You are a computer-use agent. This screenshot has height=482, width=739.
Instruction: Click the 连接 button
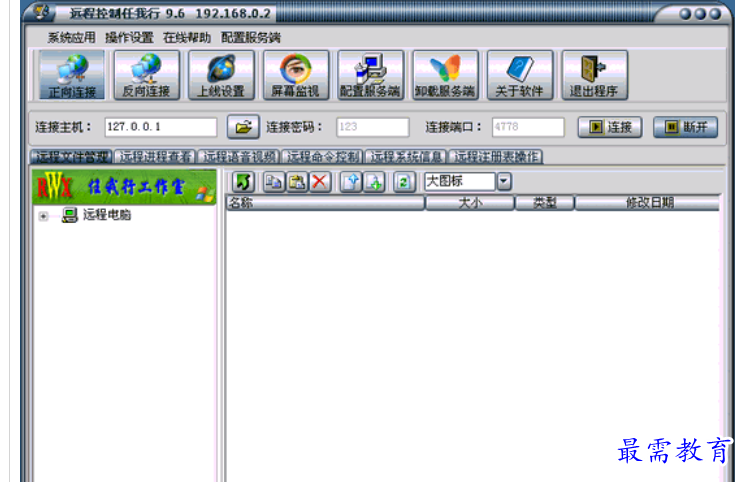[610, 127]
